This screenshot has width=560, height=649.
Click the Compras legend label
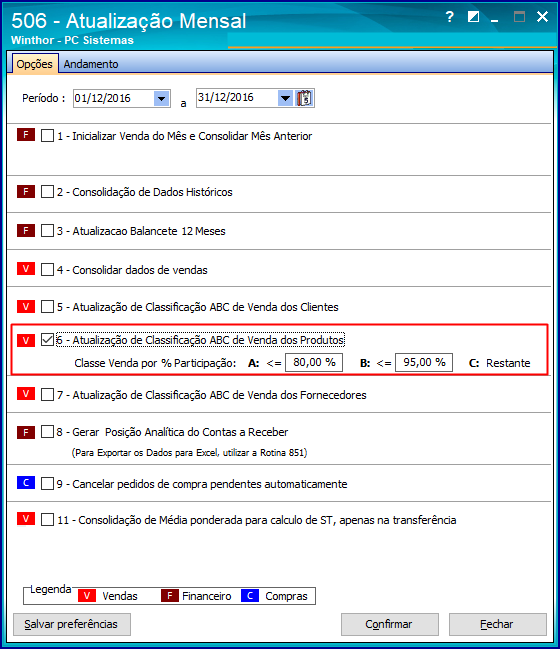click(286, 596)
